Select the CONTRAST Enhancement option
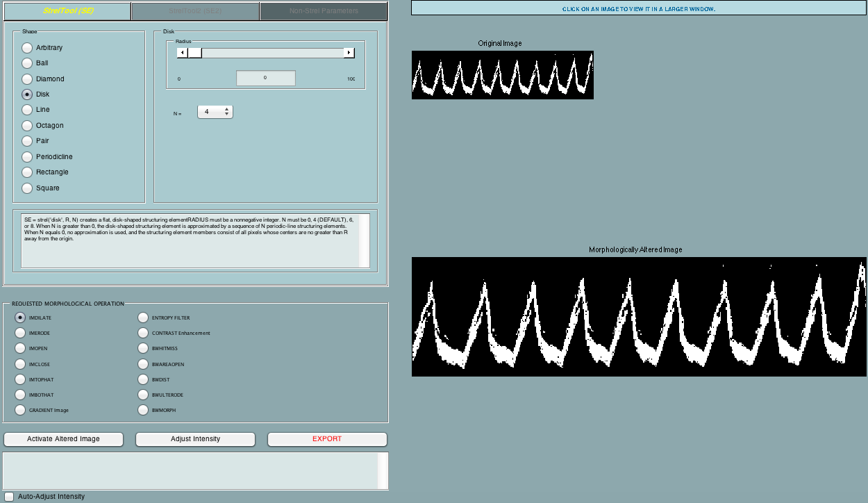868x503 pixels. [x=142, y=333]
